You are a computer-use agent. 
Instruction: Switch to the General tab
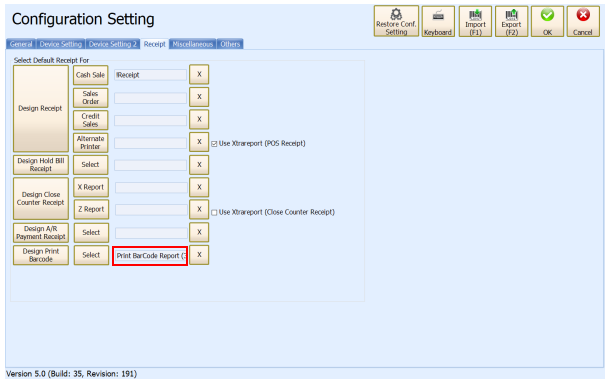pos(21,44)
